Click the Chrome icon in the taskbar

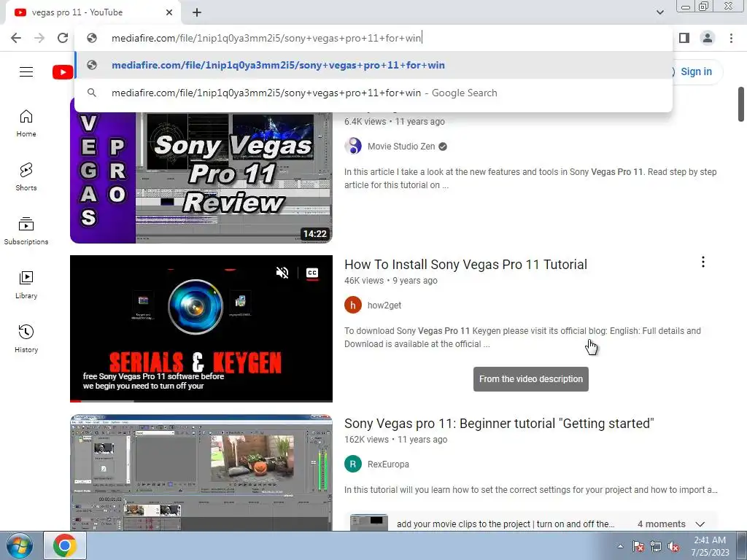(x=65, y=545)
